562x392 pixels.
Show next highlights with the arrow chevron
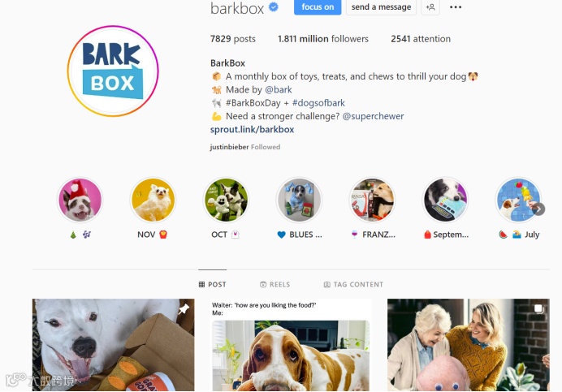(x=538, y=209)
